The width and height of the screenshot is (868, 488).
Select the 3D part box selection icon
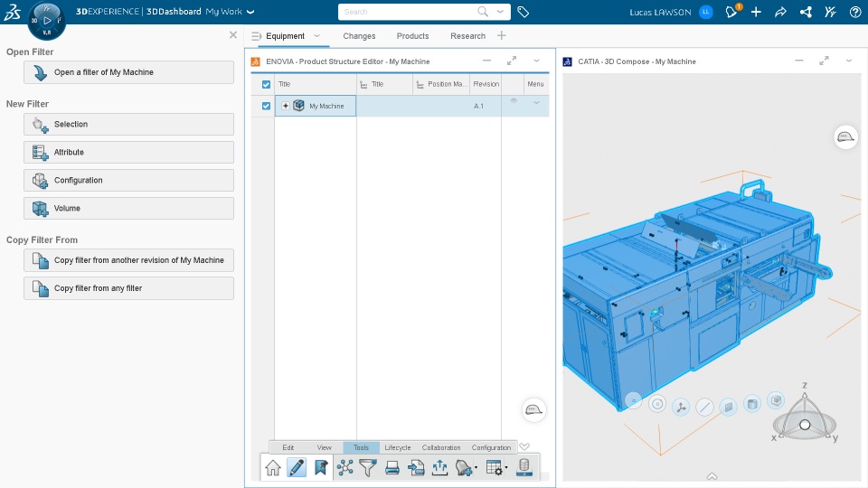click(776, 400)
